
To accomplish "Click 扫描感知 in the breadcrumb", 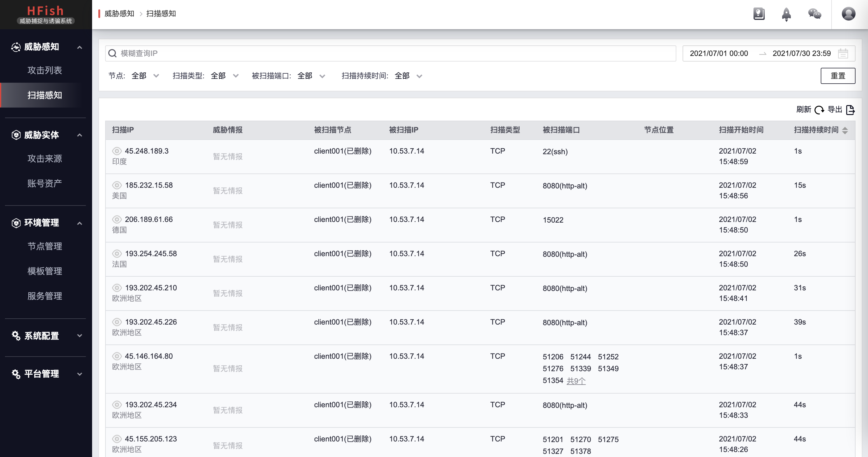I will click(x=161, y=13).
